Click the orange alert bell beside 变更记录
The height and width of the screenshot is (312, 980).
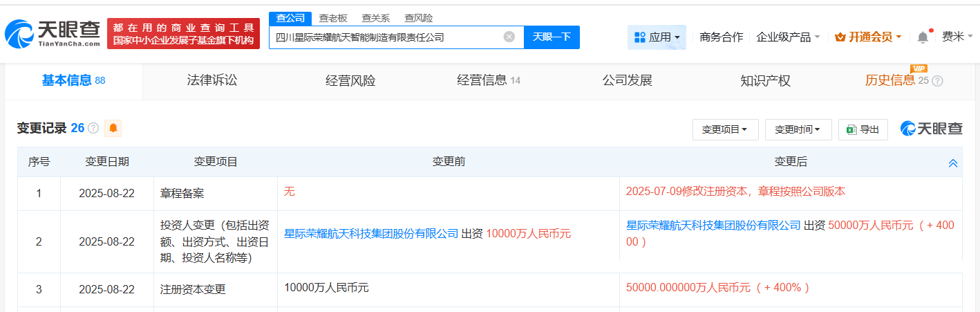coord(113,128)
